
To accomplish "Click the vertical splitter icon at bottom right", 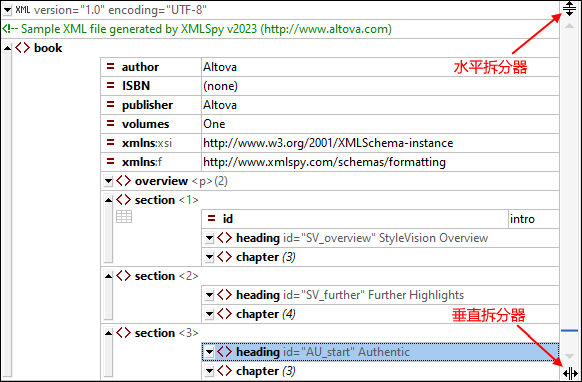I will (x=570, y=373).
